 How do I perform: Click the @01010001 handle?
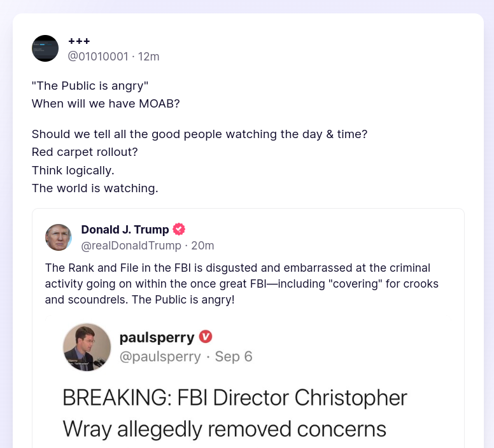[x=98, y=56]
